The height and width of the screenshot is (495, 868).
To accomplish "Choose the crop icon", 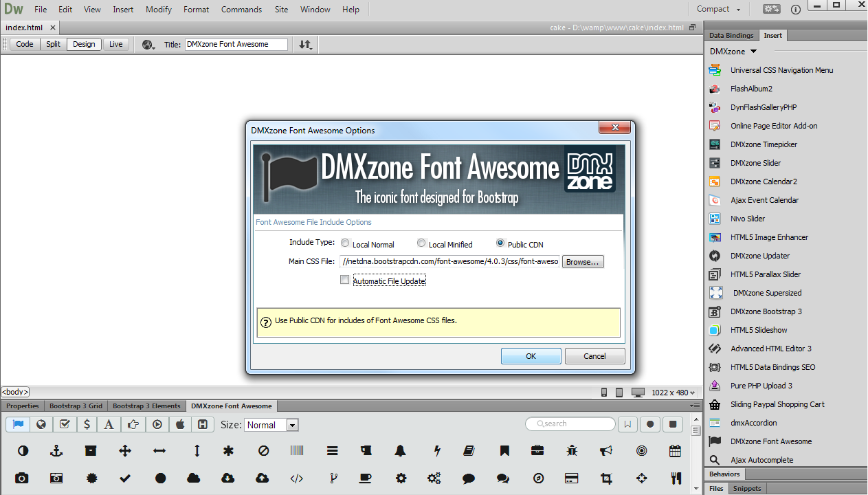I will [x=606, y=478].
